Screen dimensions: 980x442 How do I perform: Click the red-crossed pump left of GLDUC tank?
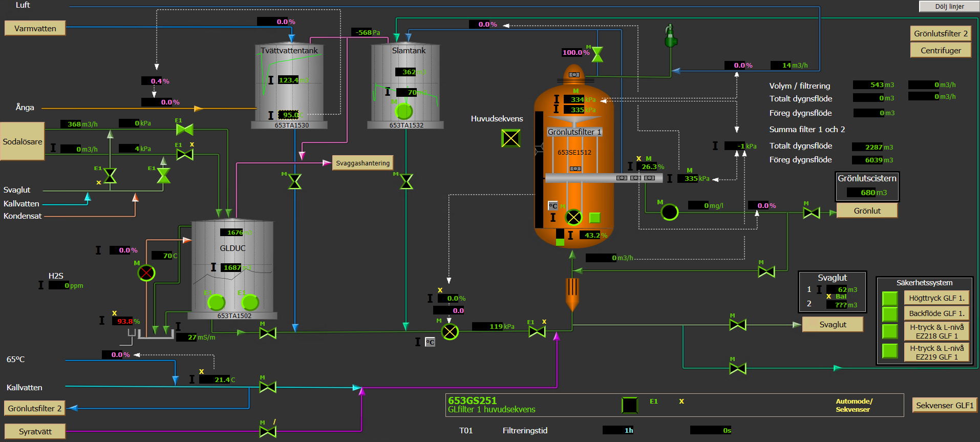coord(146,272)
